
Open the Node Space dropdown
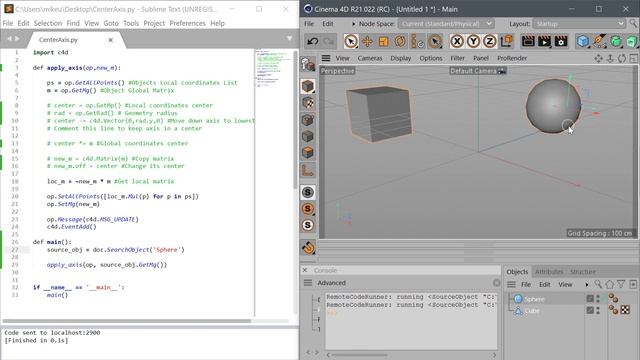(x=446, y=24)
